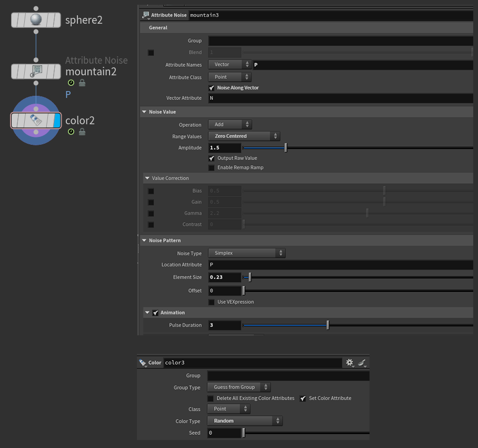The width and height of the screenshot is (478, 448).
Task: Click the Amplitude slider handle
Action: click(x=285, y=148)
